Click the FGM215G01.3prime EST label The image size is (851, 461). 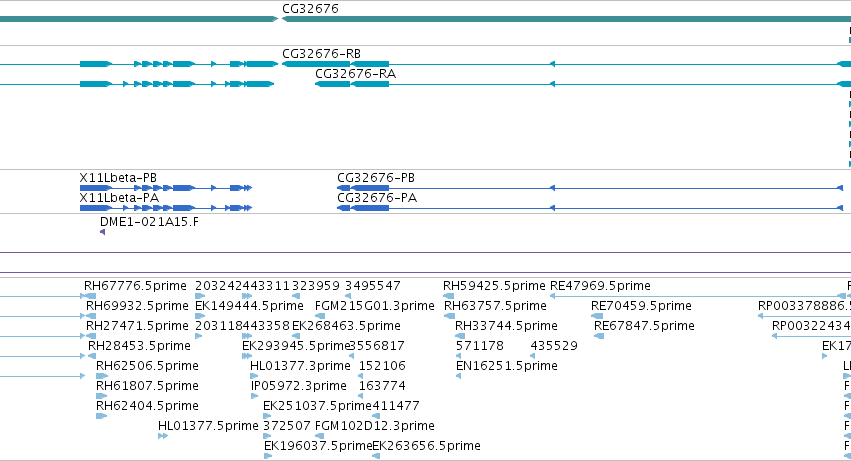click(x=374, y=306)
